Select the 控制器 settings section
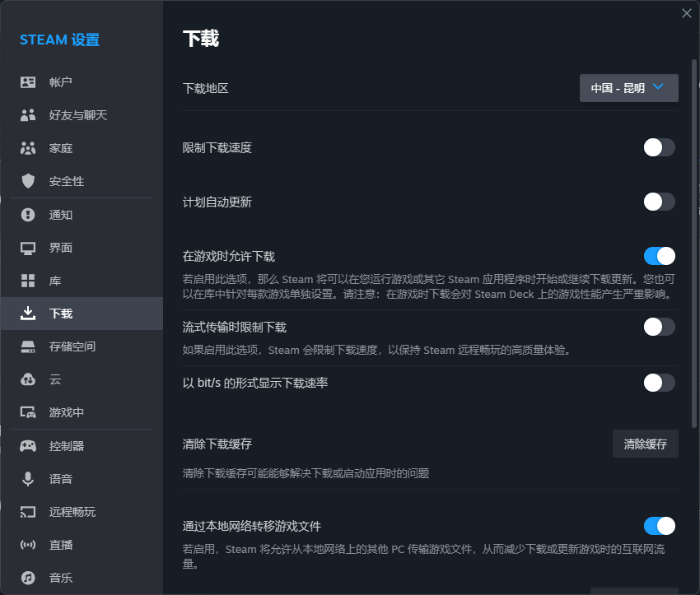Screen dimensions: 700x595 (x=82, y=446)
